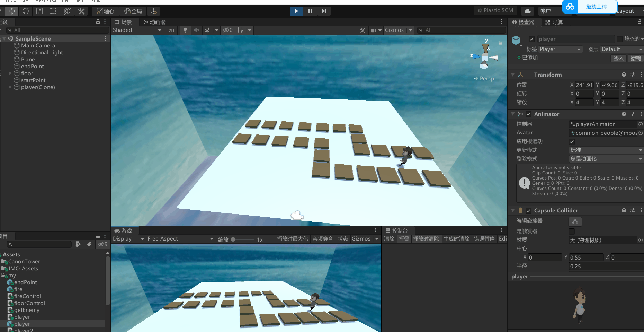Pick a controller for the Animator

641,124
